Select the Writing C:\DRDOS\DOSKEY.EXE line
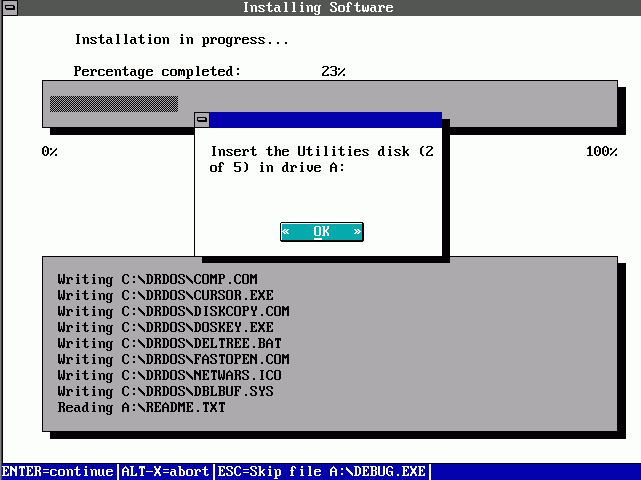Screen dimensions: 641x480 166,327
